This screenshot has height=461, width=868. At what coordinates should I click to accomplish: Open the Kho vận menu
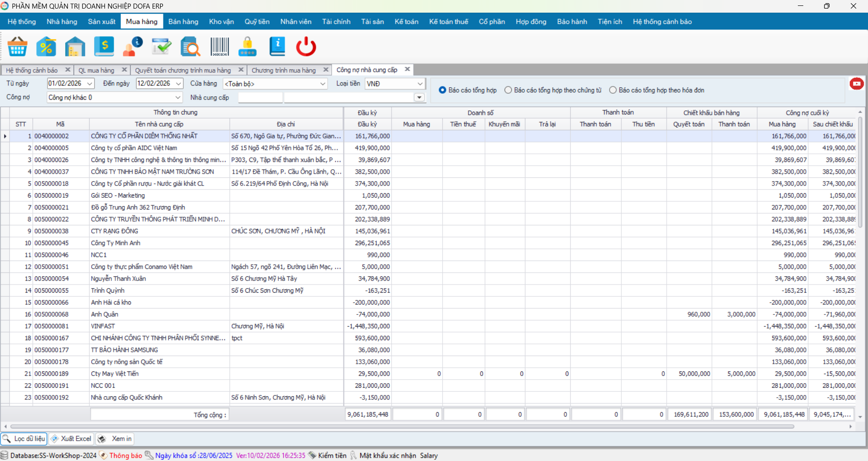tap(221, 22)
